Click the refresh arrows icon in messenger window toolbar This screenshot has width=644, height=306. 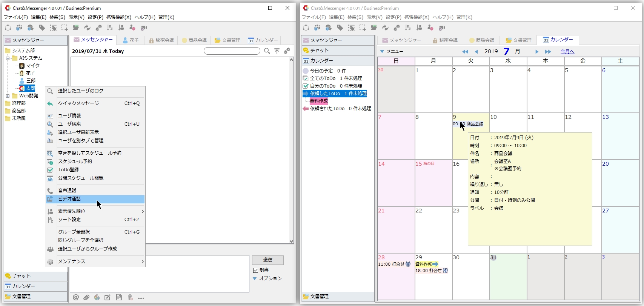click(x=87, y=28)
